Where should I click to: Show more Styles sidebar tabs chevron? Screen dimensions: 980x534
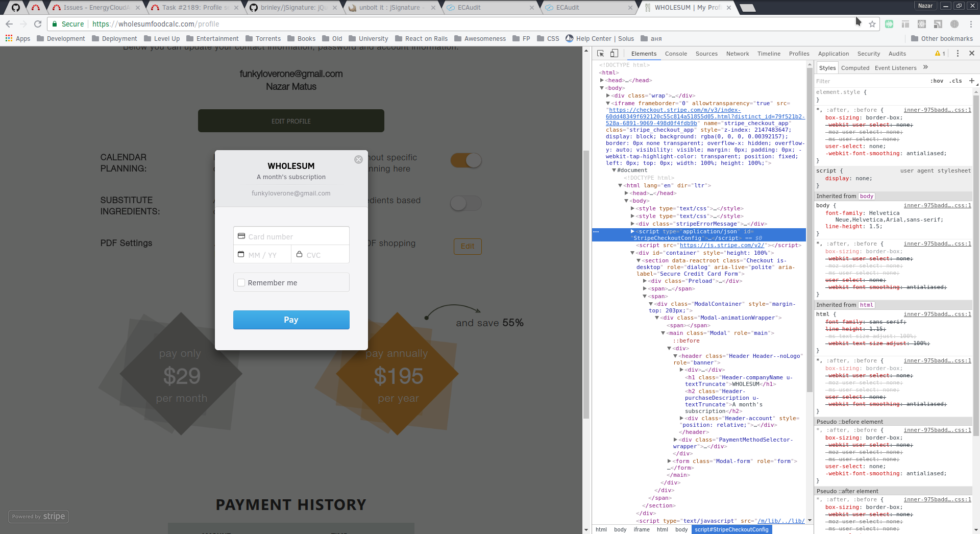[925, 67]
